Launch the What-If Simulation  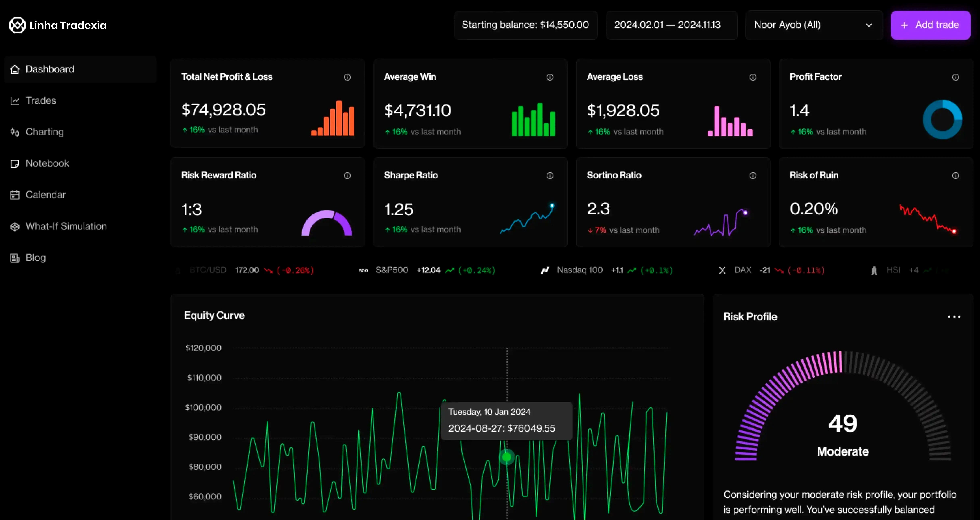[66, 226]
